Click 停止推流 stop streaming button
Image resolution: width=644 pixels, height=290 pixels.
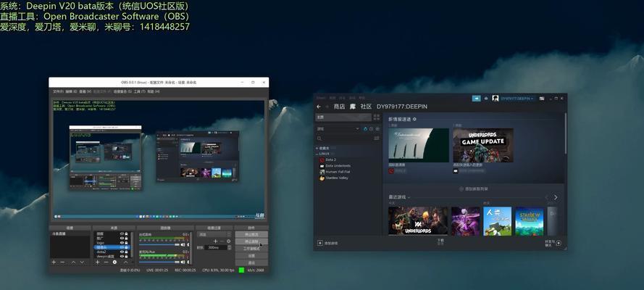(251, 235)
